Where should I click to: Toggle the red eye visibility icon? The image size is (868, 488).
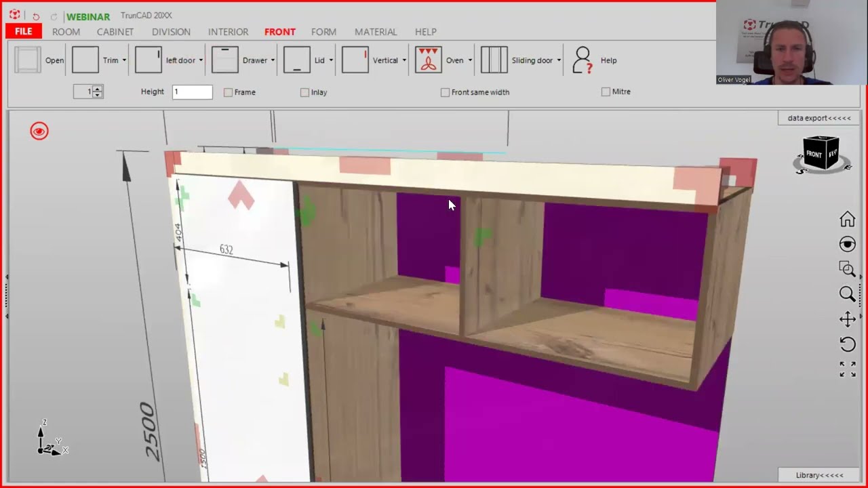[39, 131]
